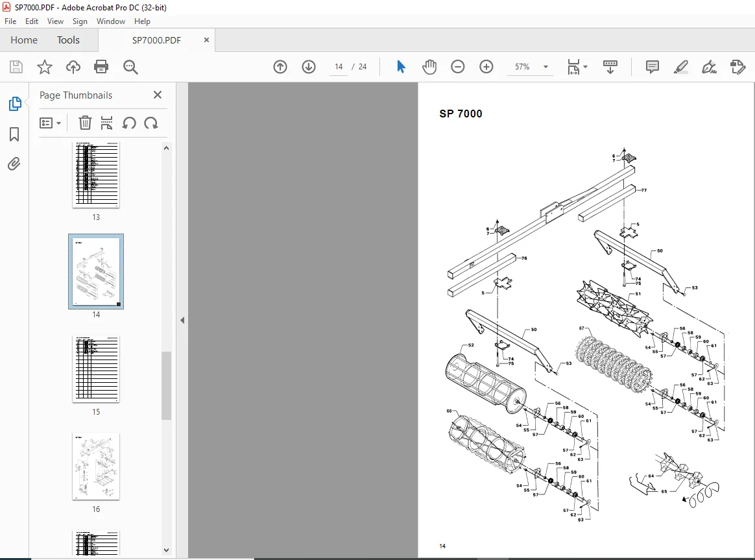Image resolution: width=755 pixels, height=560 pixels.
Task: Select page 14 thumbnail
Action: pos(96,272)
